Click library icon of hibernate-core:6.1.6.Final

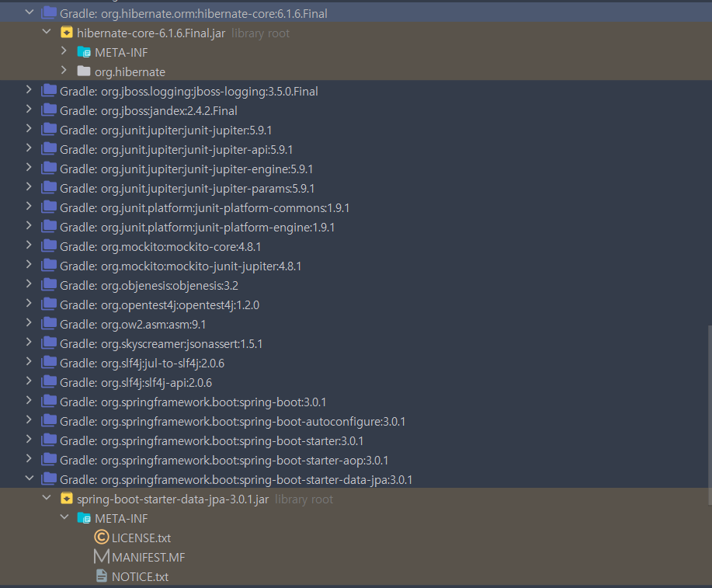point(49,12)
